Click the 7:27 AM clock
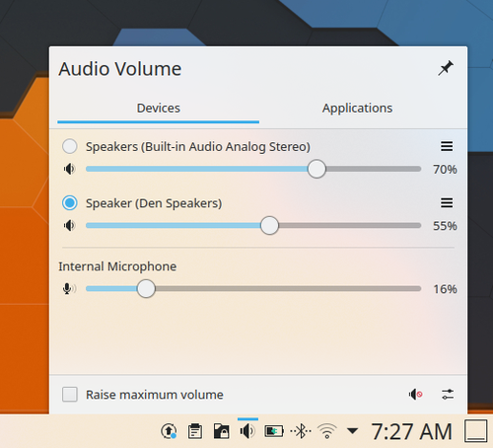 click(x=411, y=431)
